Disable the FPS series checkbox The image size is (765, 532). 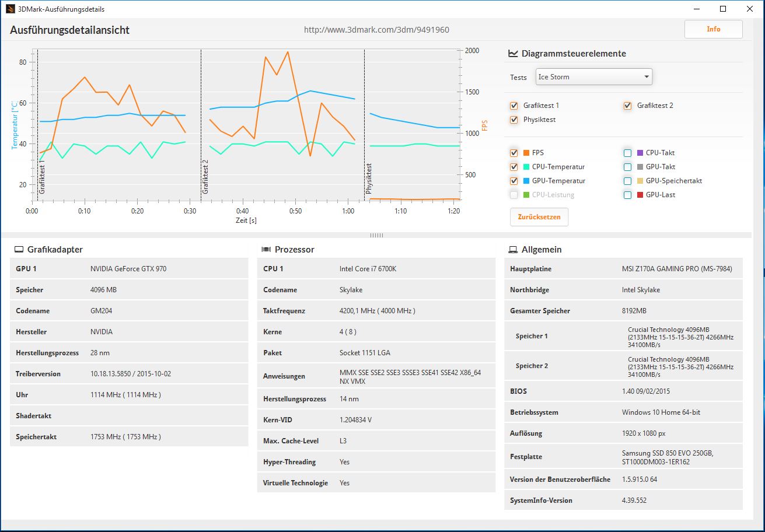point(514,153)
